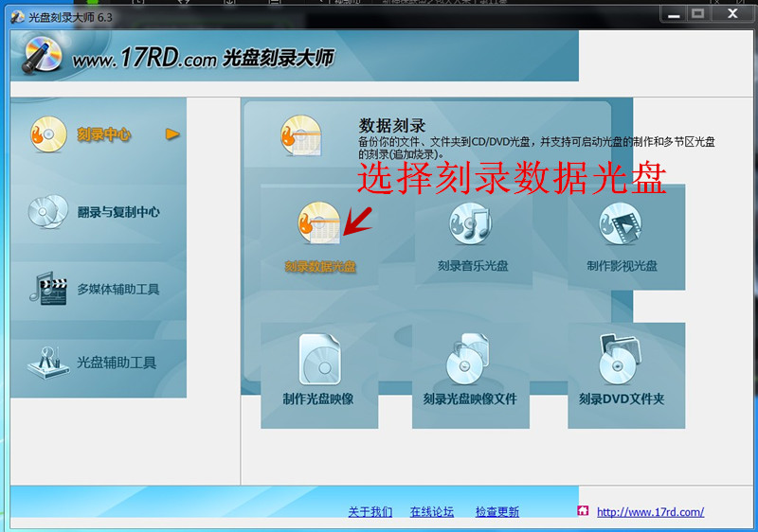The height and width of the screenshot is (532, 758).
Task: Click the 制作影视光盘 label
Action: pyautogui.click(x=623, y=266)
